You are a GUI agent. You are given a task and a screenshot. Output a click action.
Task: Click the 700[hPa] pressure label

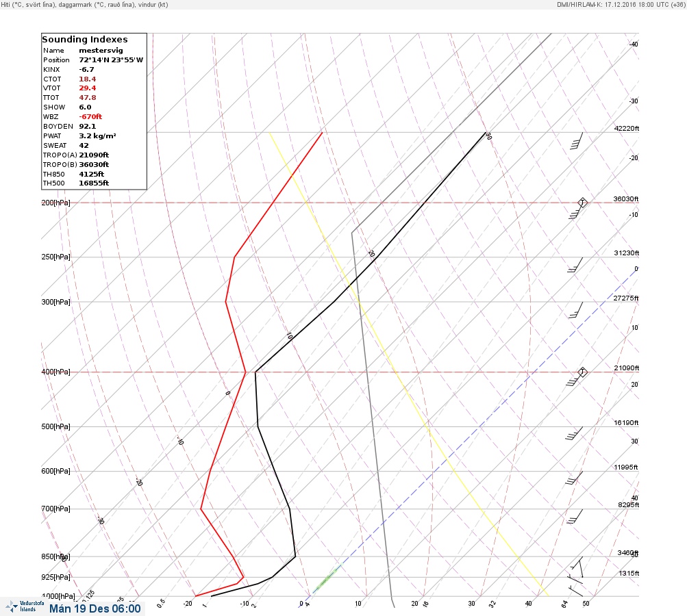pos(55,509)
